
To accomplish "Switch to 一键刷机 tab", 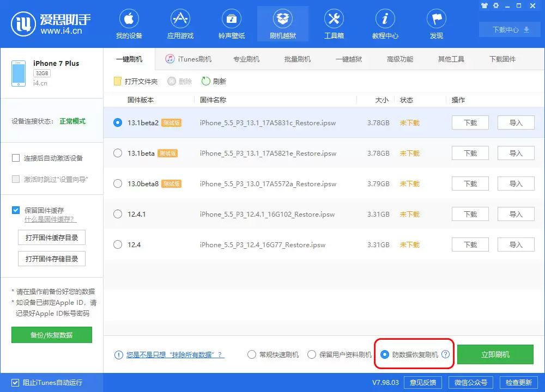I will click(129, 59).
